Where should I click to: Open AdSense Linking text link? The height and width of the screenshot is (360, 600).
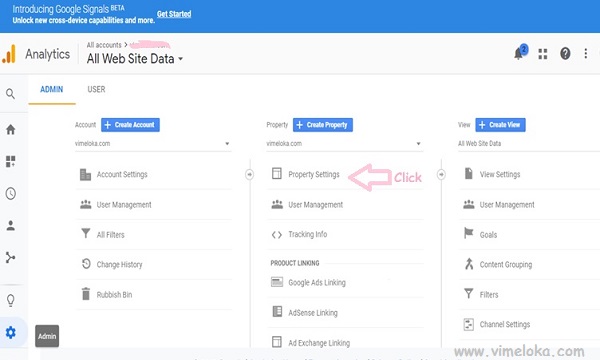pos(313,313)
